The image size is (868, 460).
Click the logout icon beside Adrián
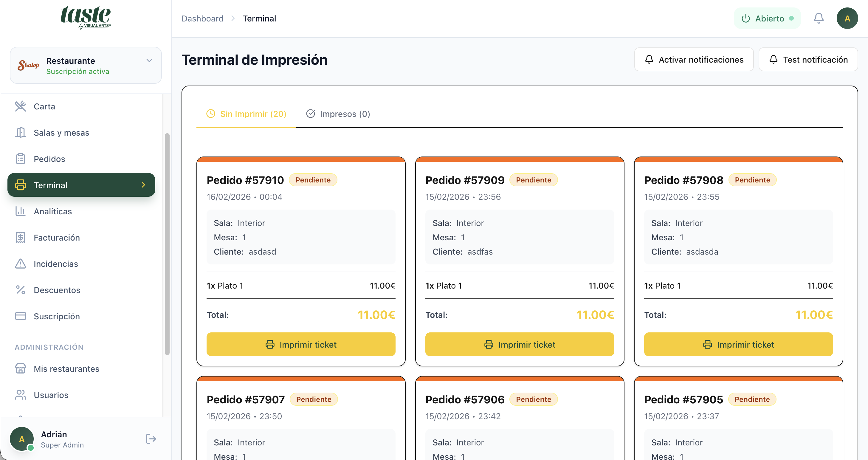151,439
